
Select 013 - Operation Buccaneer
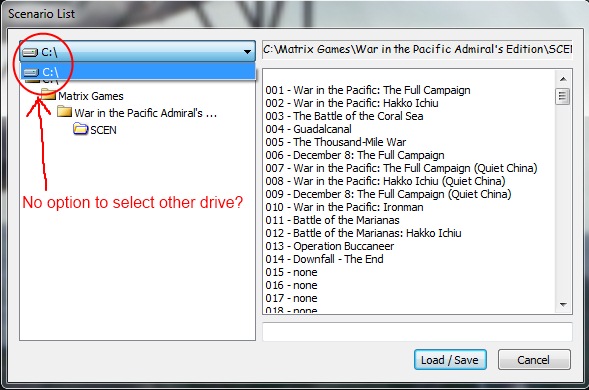tap(329, 246)
